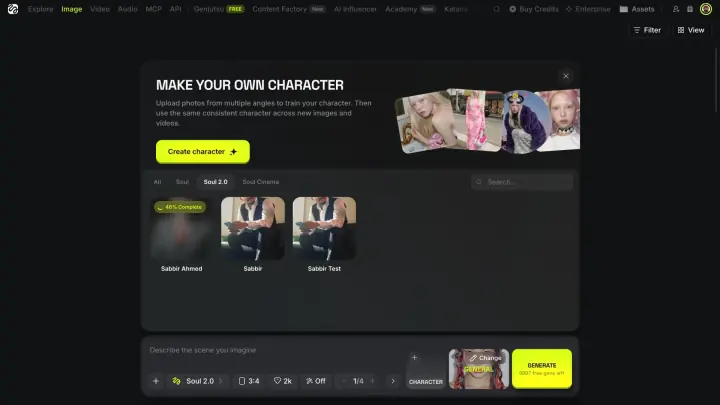Click the person icon beside Assets
The image size is (720, 405).
coord(676,9)
